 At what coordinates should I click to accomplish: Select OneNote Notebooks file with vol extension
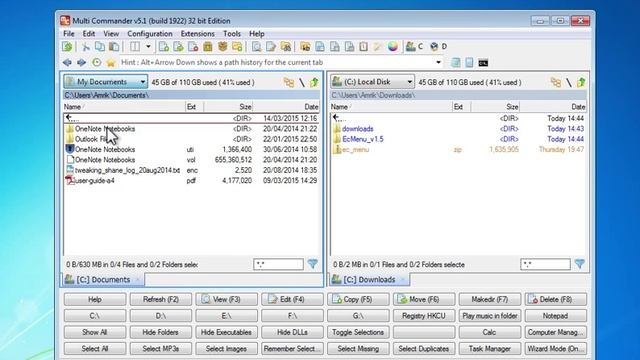tap(191, 160)
